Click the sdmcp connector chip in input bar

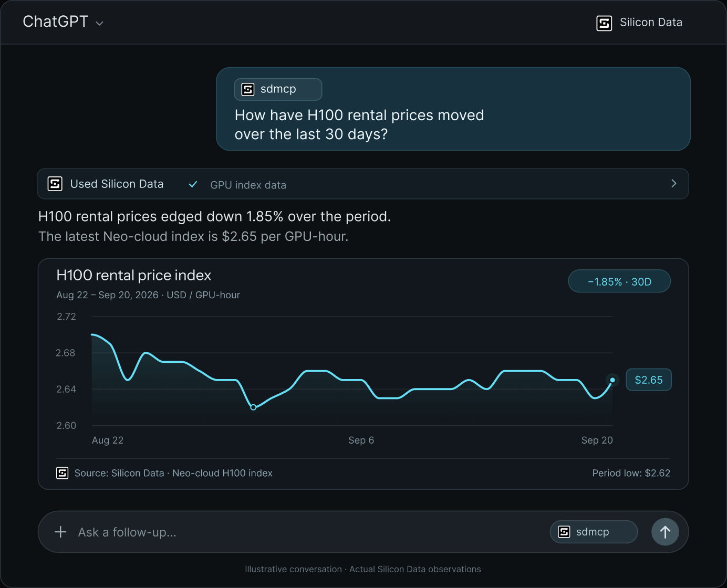pyautogui.click(x=594, y=532)
